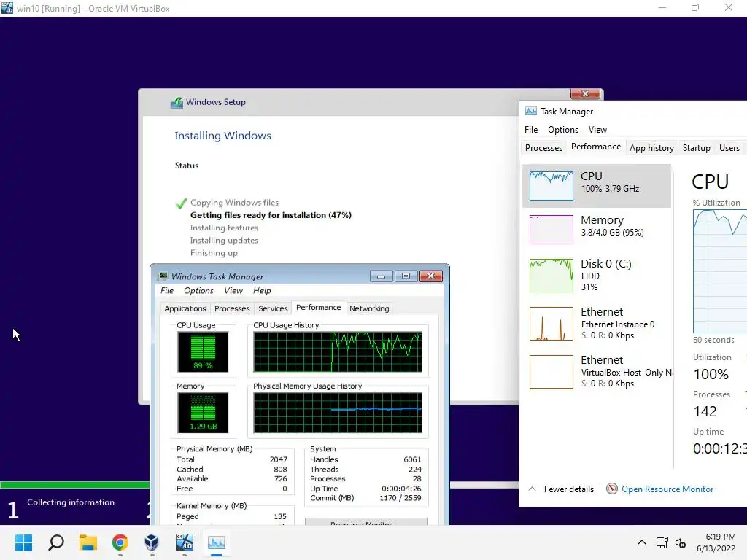Open the network status tray icon
The height and width of the screenshot is (560, 747).
pos(662,542)
